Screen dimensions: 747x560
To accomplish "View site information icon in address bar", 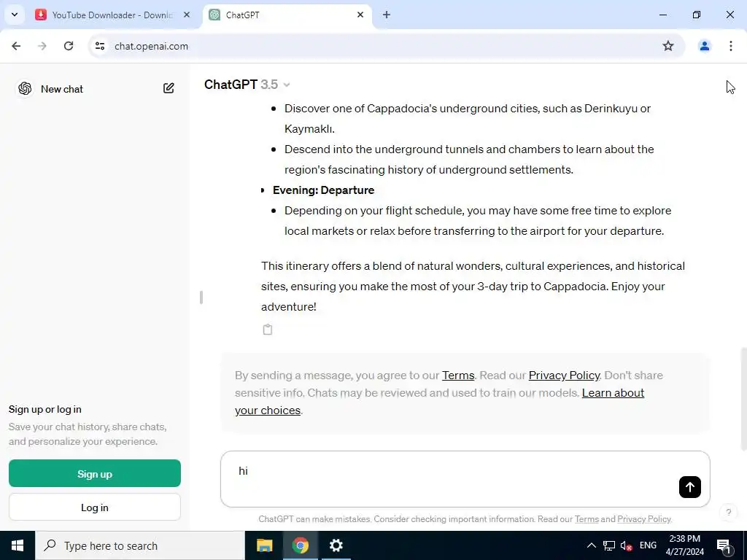I will pyautogui.click(x=100, y=46).
